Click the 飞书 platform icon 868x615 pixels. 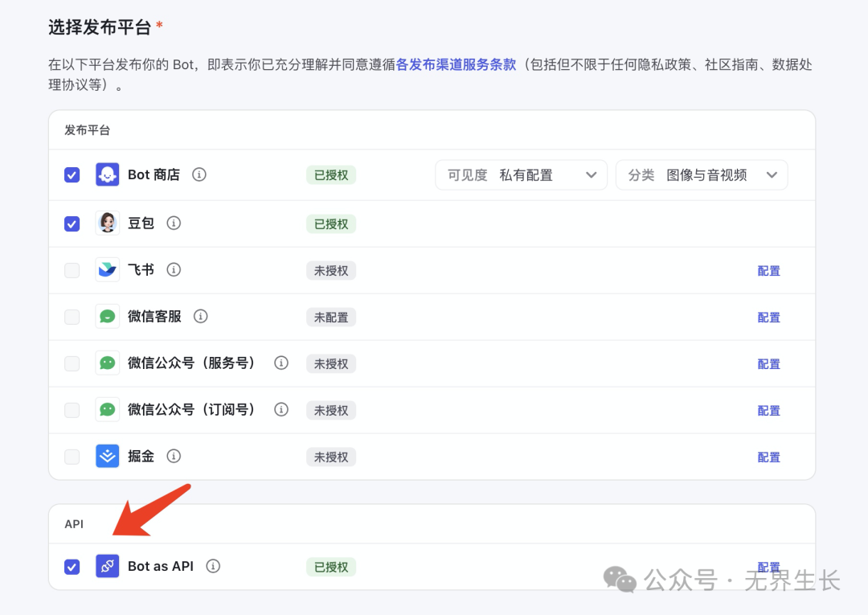pos(108,270)
